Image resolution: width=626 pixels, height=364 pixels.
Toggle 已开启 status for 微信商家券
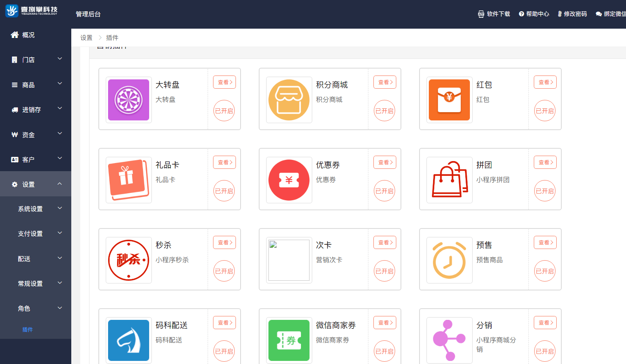click(x=385, y=351)
